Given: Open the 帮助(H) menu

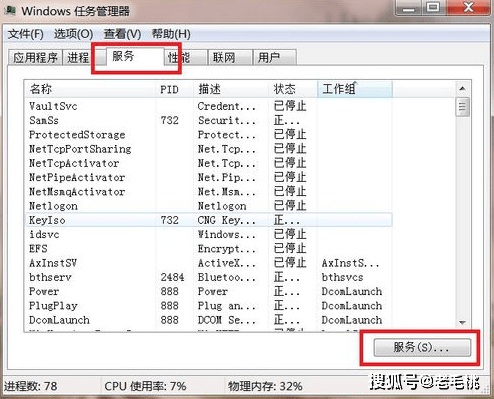Looking at the screenshot, I should tap(171, 34).
